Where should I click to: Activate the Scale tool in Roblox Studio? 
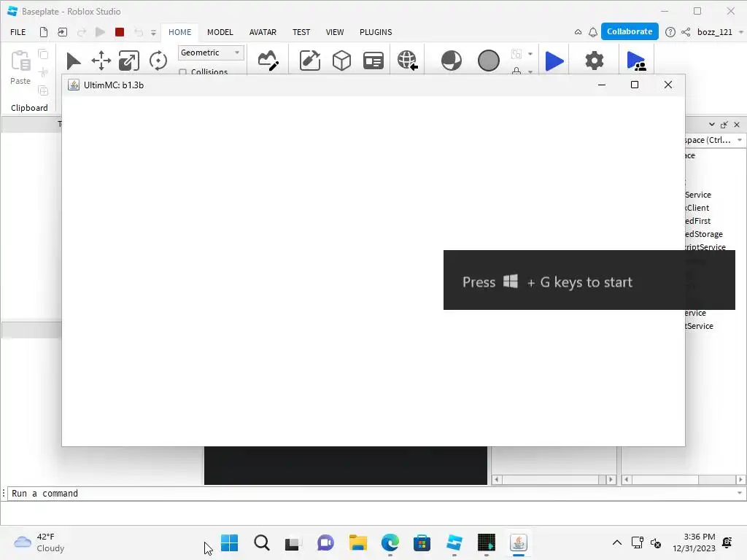pyautogui.click(x=128, y=61)
